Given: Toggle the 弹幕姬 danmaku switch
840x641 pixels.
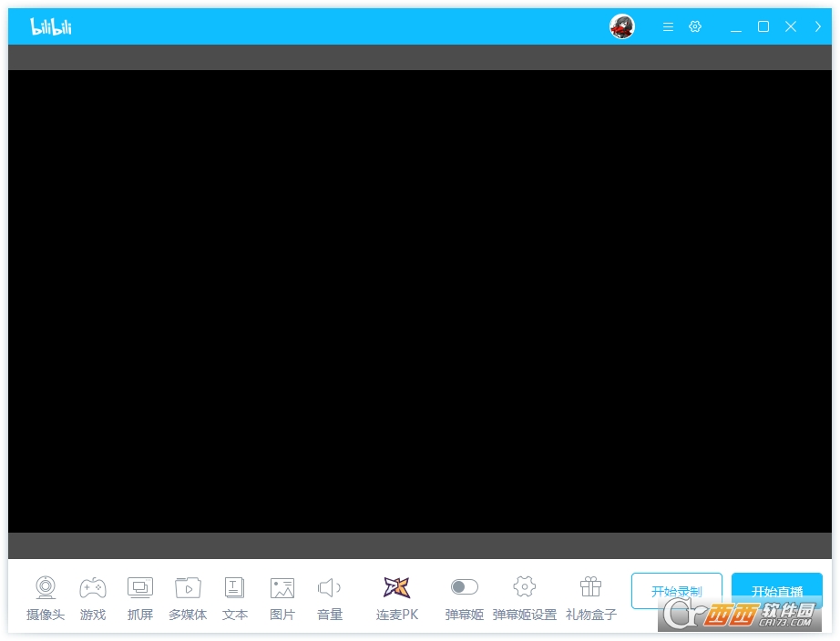Looking at the screenshot, I should pos(465,587).
